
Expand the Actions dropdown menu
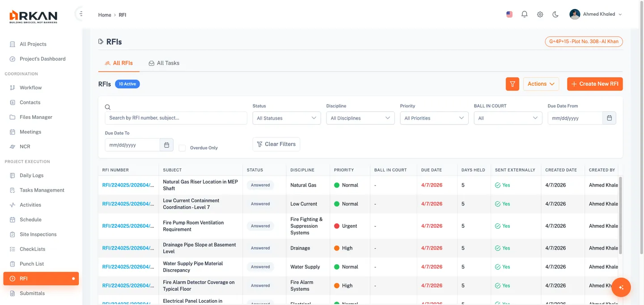coord(541,84)
